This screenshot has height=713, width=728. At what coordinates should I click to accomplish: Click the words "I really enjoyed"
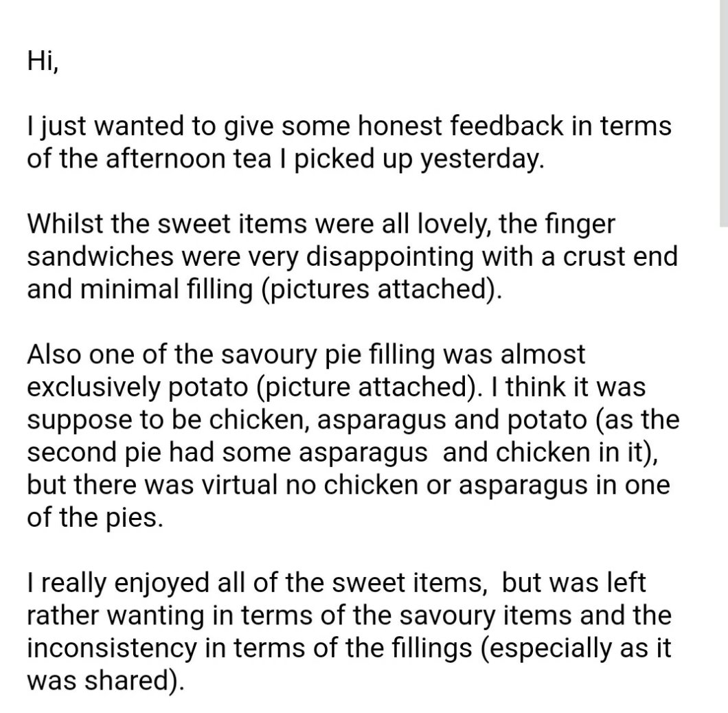click(x=109, y=582)
